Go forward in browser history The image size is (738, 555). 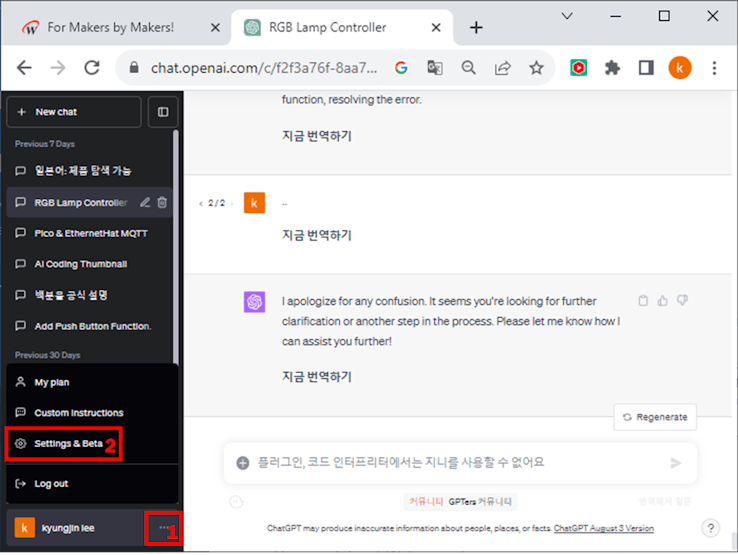click(58, 68)
